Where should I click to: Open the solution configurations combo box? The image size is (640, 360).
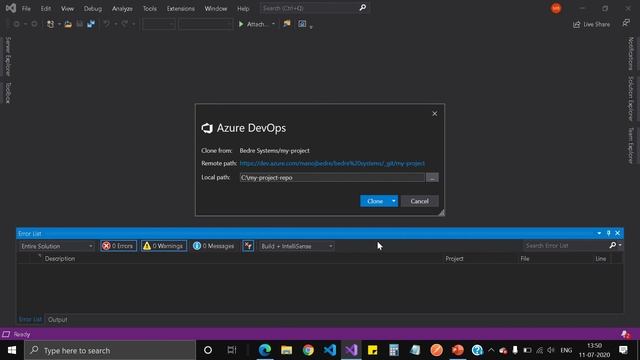tap(159, 24)
